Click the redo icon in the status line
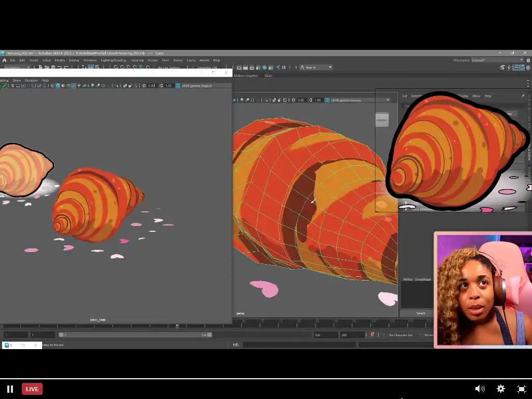 point(66,68)
